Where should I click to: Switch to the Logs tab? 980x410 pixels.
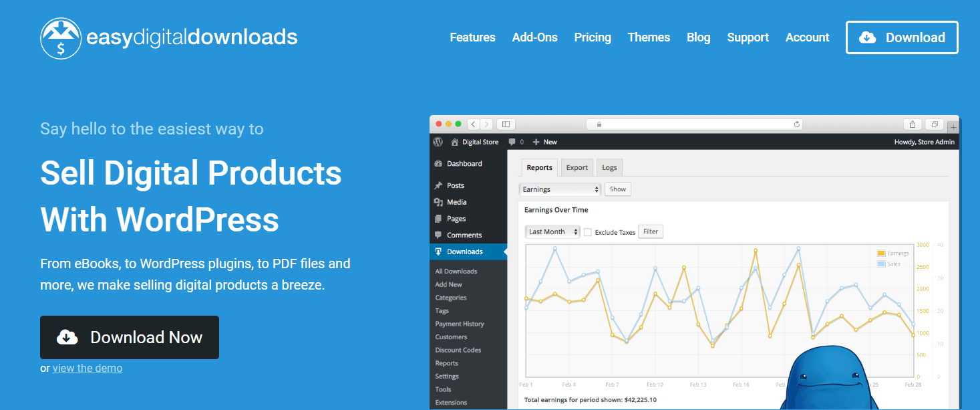click(x=609, y=167)
